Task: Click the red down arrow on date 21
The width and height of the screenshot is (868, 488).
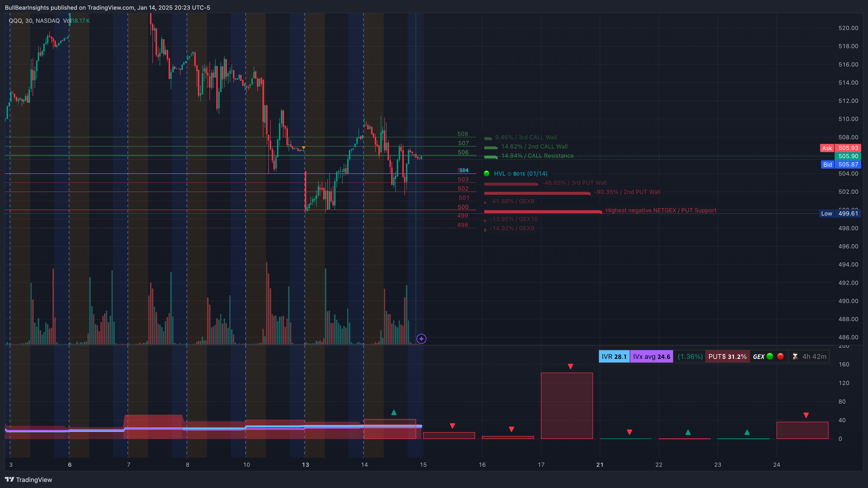Action: [629, 432]
